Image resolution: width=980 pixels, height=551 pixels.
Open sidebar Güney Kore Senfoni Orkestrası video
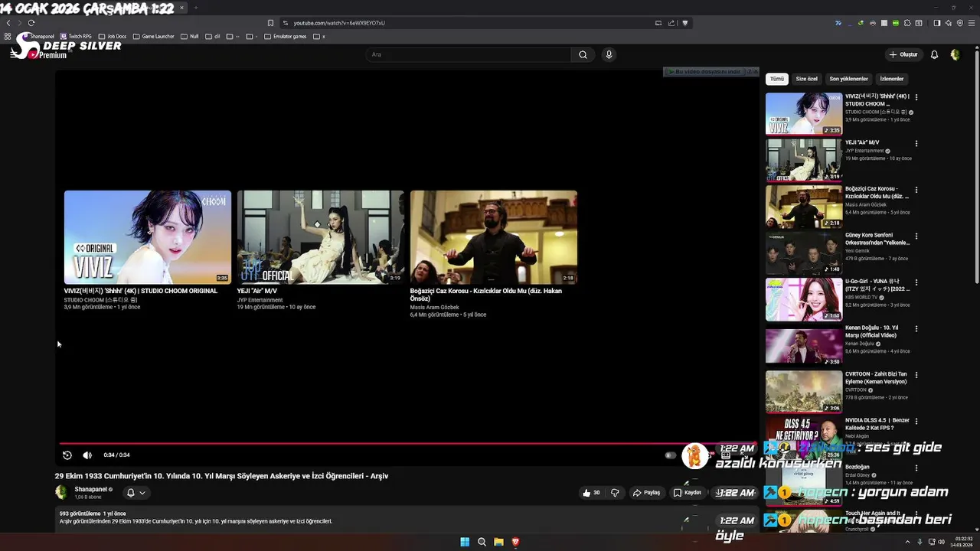tap(804, 253)
